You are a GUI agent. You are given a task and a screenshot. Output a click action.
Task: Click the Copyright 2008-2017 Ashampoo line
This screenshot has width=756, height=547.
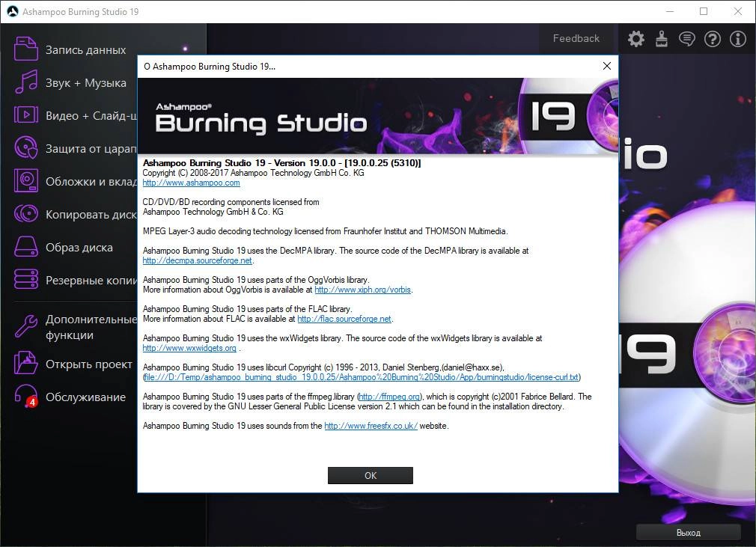pyautogui.click(x=253, y=173)
